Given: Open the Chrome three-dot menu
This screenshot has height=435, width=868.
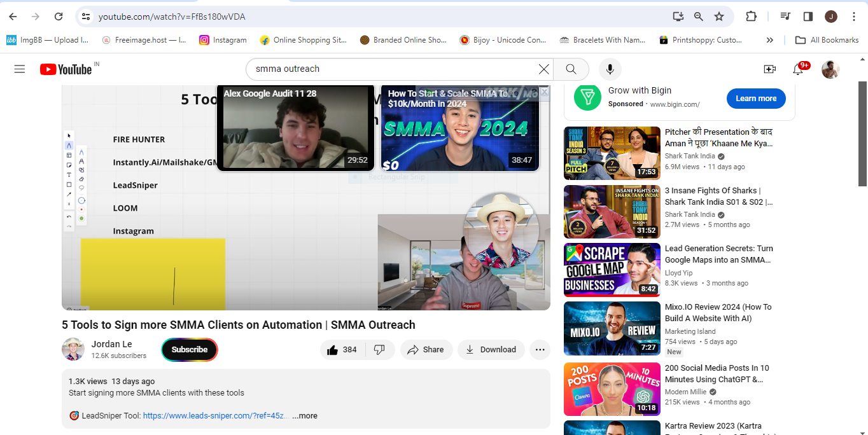Looking at the screenshot, I should tap(853, 17).
